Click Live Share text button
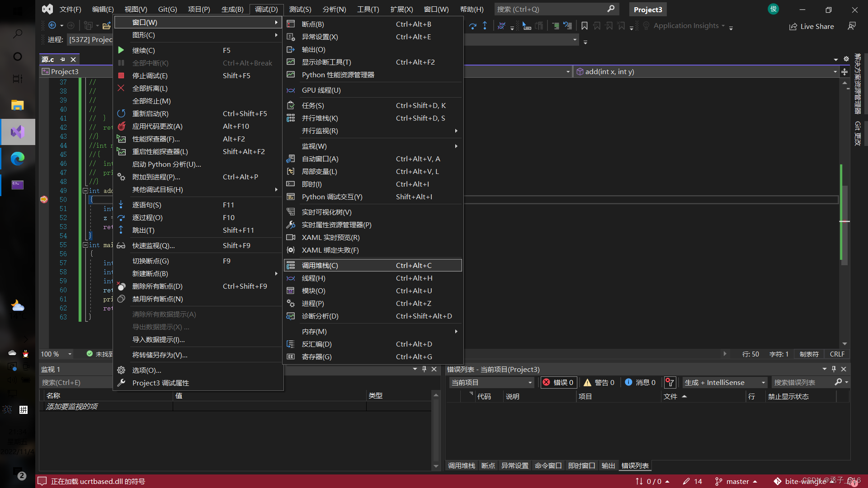Screen dimensions: 868x488 click(817, 27)
